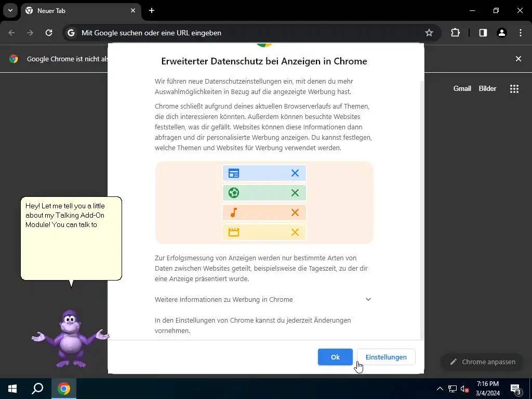Show hidden system tray icons

(x=440, y=389)
